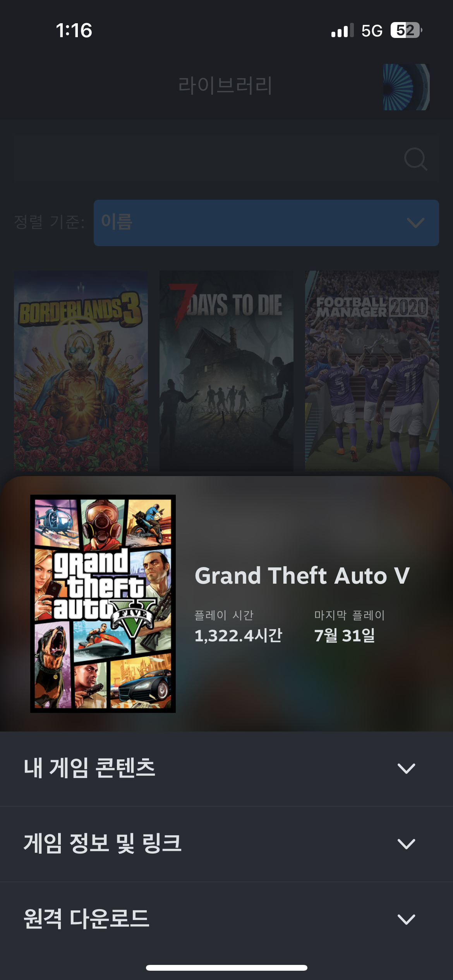Image resolution: width=453 pixels, height=980 pixels.
Task: Tap the Grand Theft Auto V cover art
Action: (103, 604)
